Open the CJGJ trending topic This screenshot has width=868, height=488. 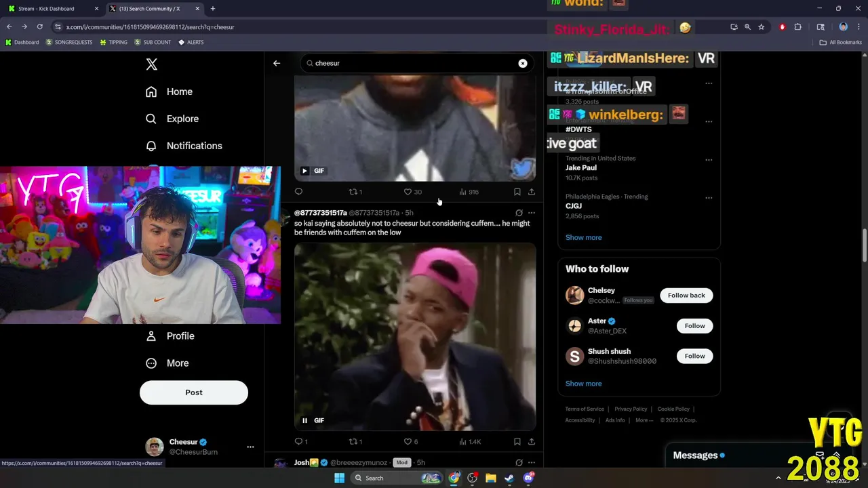[x=574, y=206]
